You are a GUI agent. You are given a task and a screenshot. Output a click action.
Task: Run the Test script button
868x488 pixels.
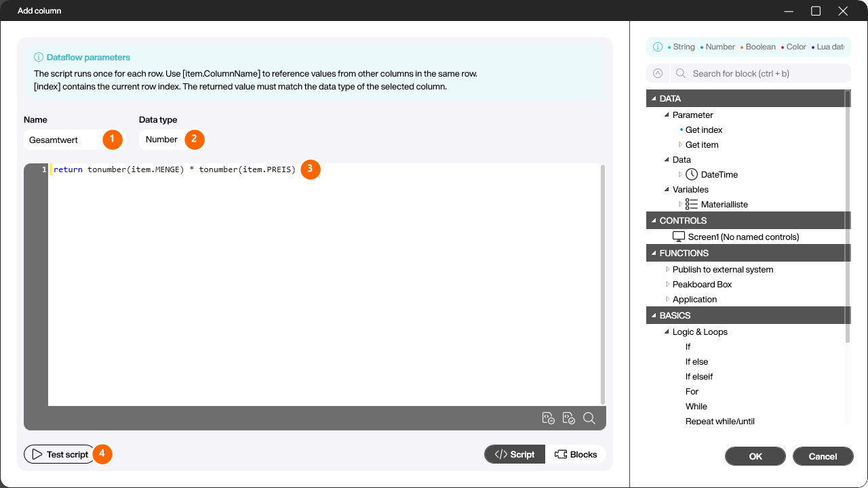pos(60,454)
